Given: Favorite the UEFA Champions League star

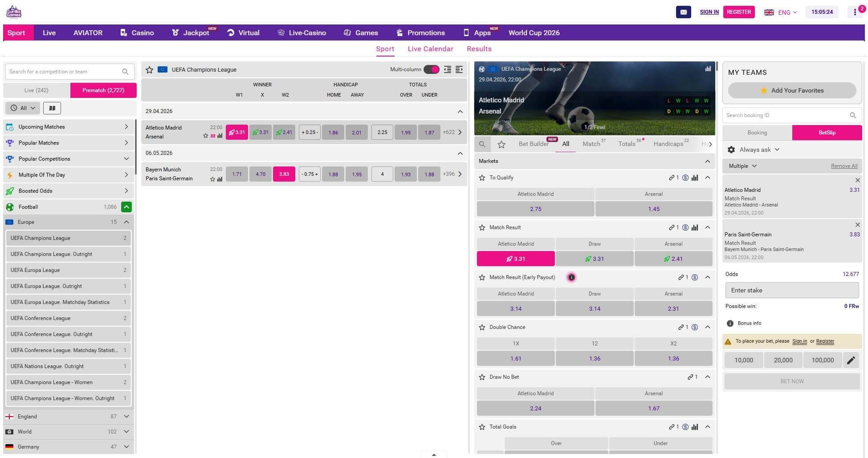Looking at the screenshot, I should tap(150, 70).
